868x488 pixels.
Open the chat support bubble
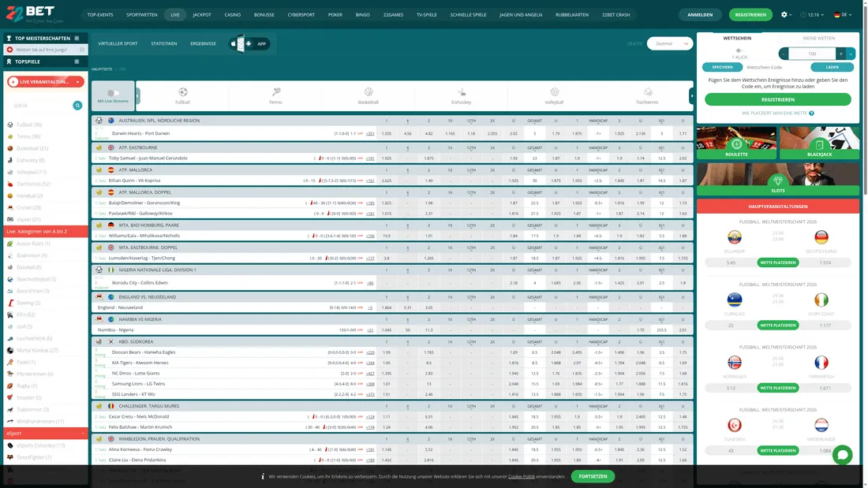pyautogui.click(x=842, y=455)
